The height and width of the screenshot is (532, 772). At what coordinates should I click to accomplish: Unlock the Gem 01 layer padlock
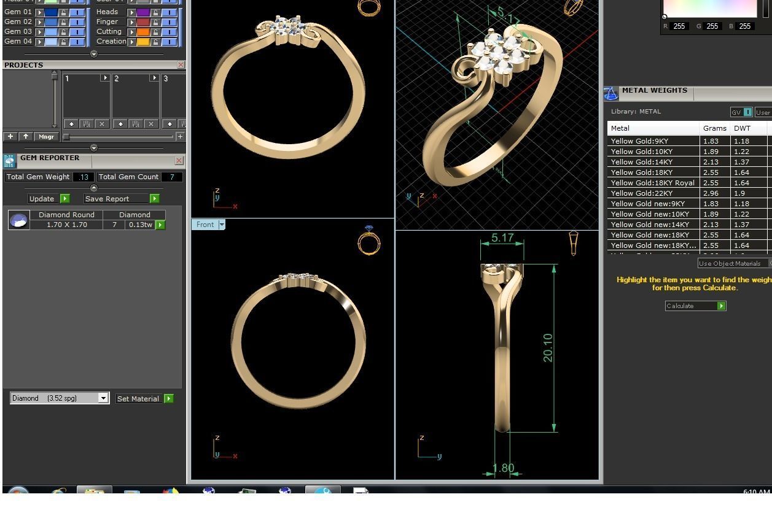63,12
